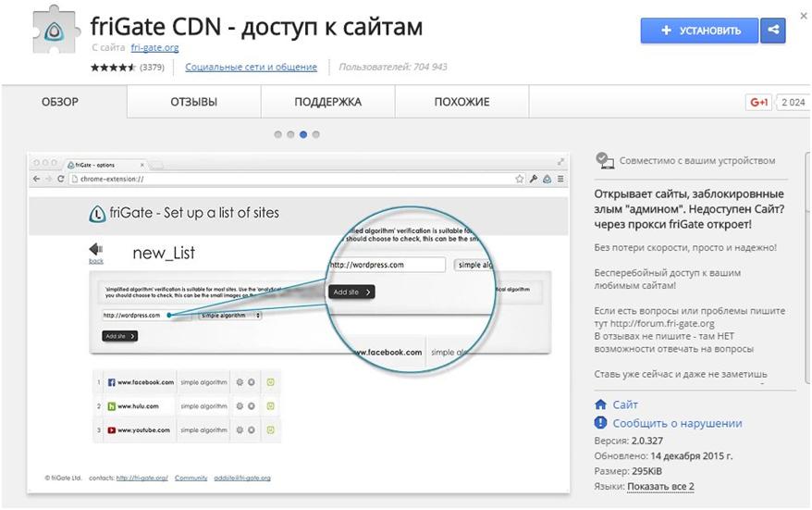The image size is (812, 510).
Task: Click facebook favicon in site list
Action: point(111,382)
